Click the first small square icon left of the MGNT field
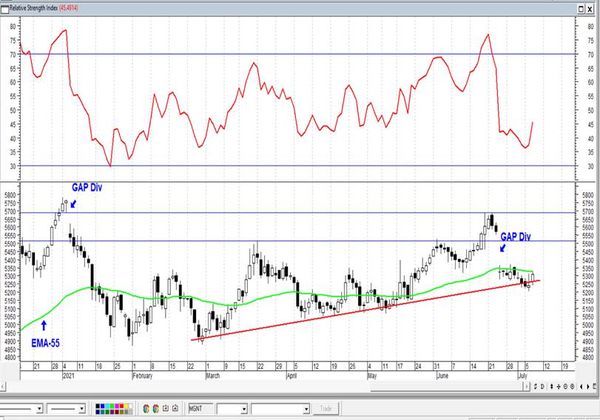Image resolution: width=600 pixels, height=420 pixels. pyautogui.click(x=166, y=409)
